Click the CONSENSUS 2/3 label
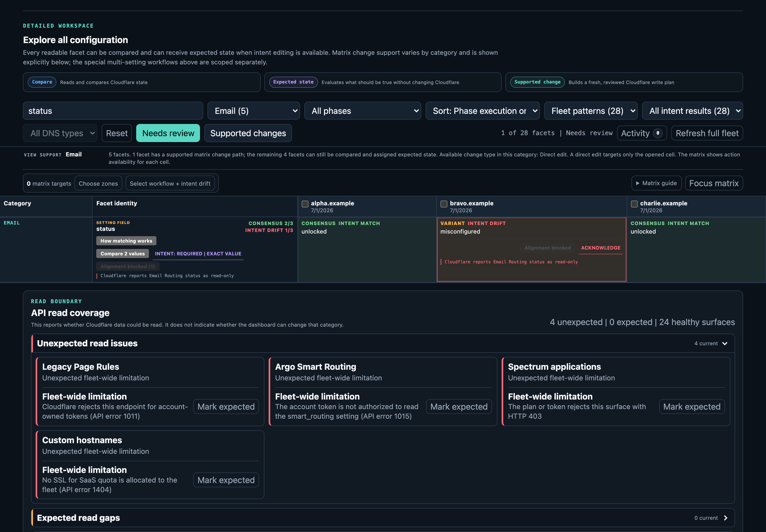The width and height of the screenshot is (766, 532). tap(271, 223)
